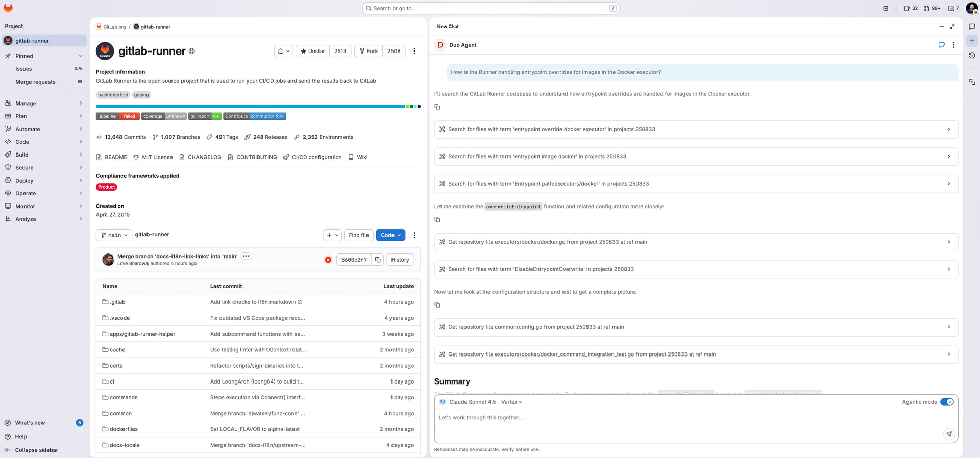Expand the common/config.go file step
The image size is (980, 458).
[x=696, y=327]
